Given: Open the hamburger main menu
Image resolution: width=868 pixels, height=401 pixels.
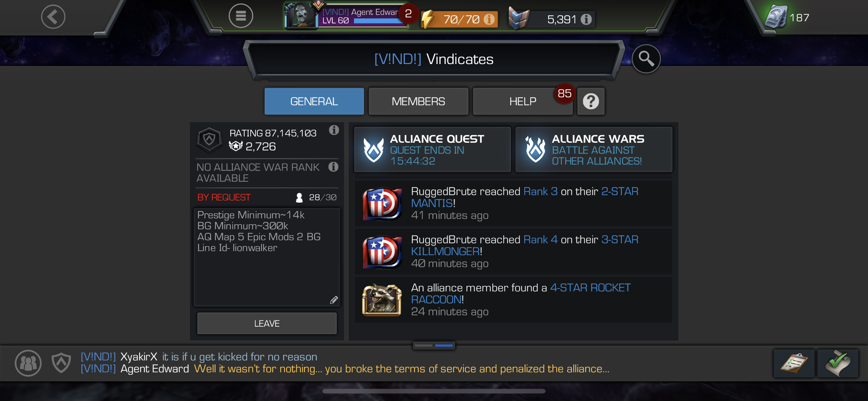Looking at the screenshot, I should pos(241,16).
